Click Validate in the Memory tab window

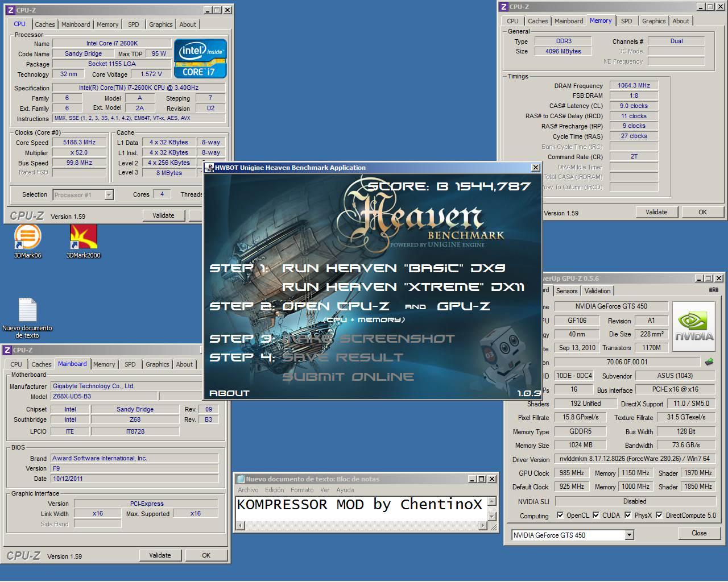pyautogui.click(x=656, y=212)
